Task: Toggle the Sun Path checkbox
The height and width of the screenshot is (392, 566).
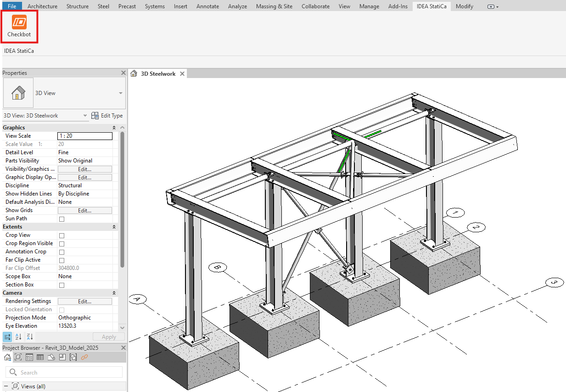Action: tap(62, 219)
